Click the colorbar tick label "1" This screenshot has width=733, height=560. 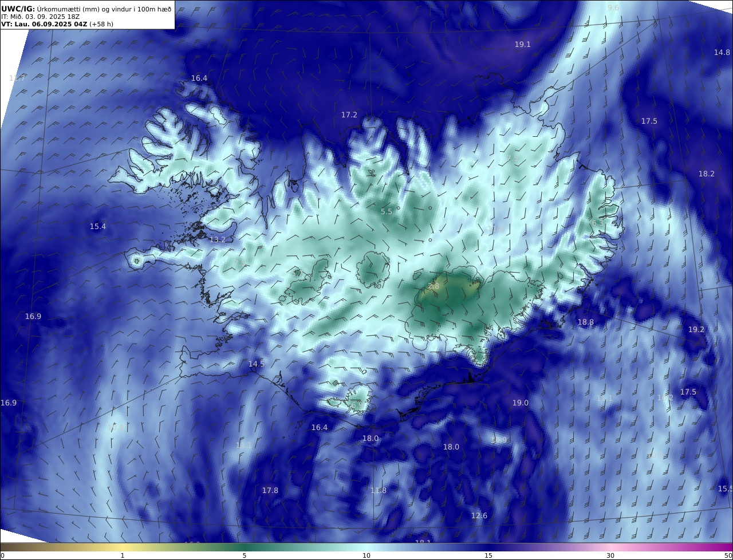coord(123,555)
